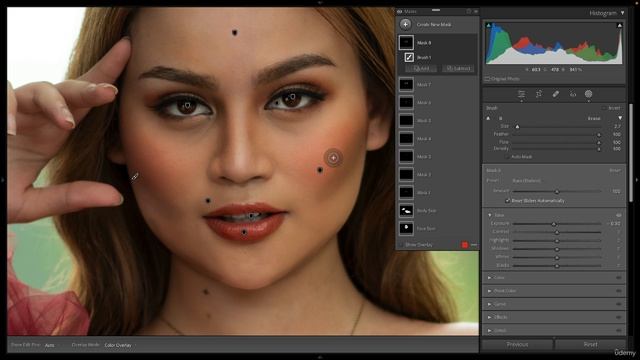This screenshot has width=640, height=360.
Task: Expand the Effects section
Action: 489,317
